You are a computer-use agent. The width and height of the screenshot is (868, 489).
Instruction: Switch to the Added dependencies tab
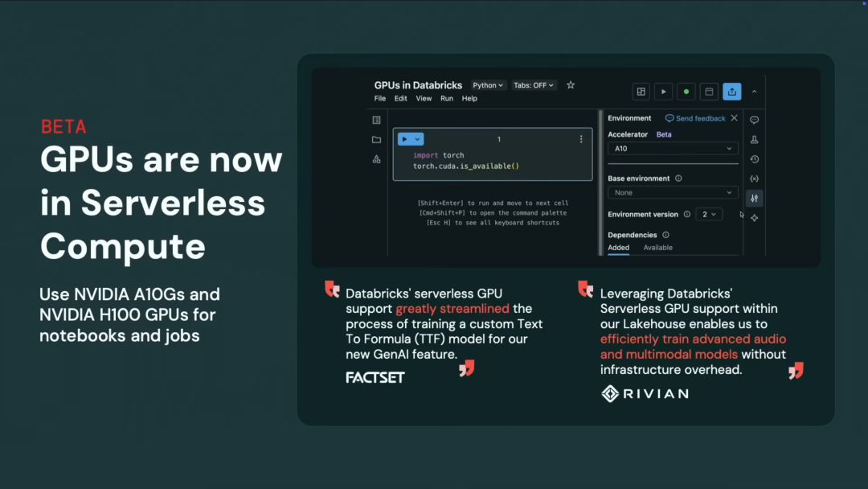(x=618, y=248)
